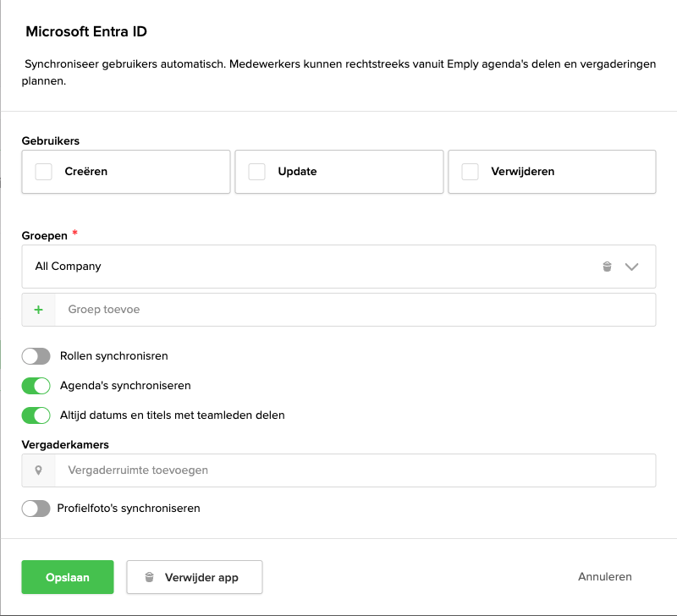This screenshot has height=616, width=677.
Task: Tick the Verwijderen checkbox
Action: pyautogui.click(x=470, y=172)
